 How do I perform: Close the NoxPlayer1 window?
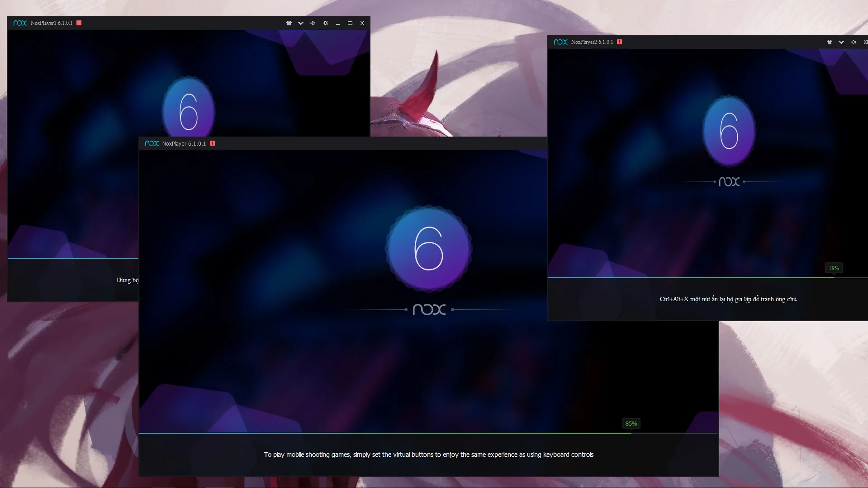[362, 23]
